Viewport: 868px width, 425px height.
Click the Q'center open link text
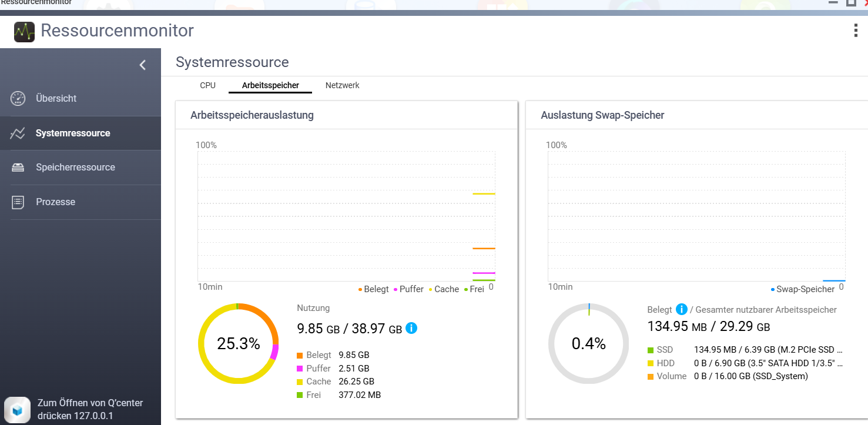coord(89,410)
